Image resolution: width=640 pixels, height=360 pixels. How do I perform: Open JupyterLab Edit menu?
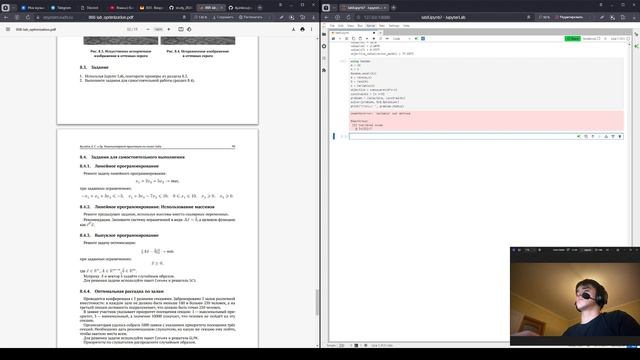click(x=341, y=26)
